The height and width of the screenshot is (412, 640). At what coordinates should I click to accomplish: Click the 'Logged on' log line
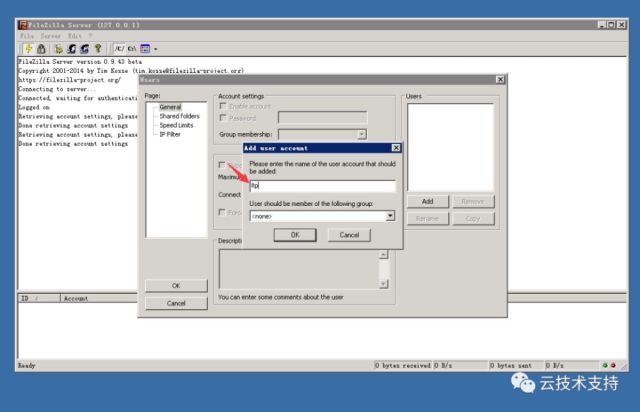(34, 107)
